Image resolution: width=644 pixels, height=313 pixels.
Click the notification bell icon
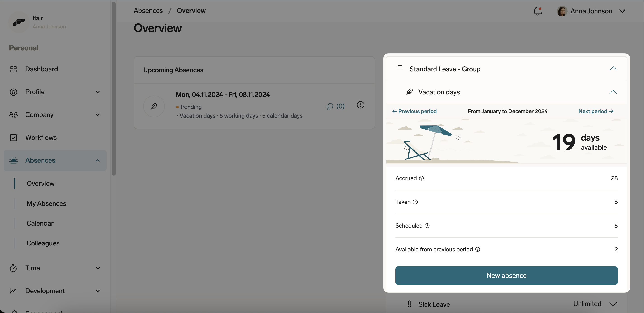pyautogui.click(x=537, y=11)
